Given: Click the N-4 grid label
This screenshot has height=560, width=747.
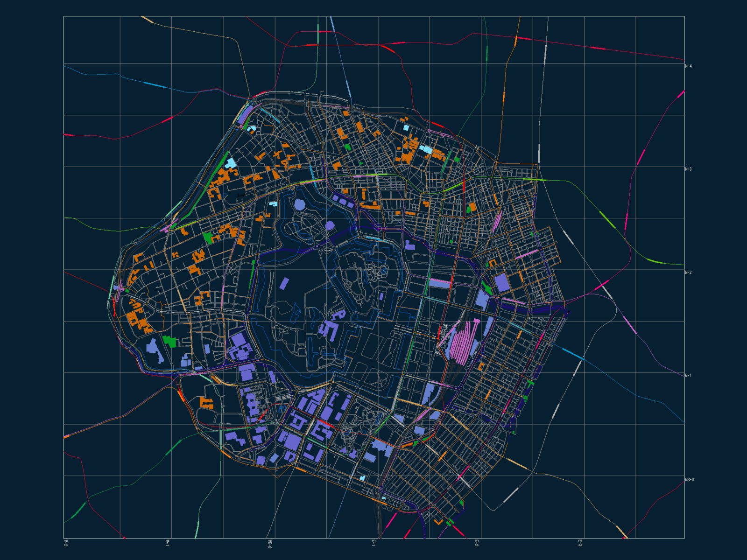Looking at the screenshot, I should pyautogui.click(x=688, y=66).
